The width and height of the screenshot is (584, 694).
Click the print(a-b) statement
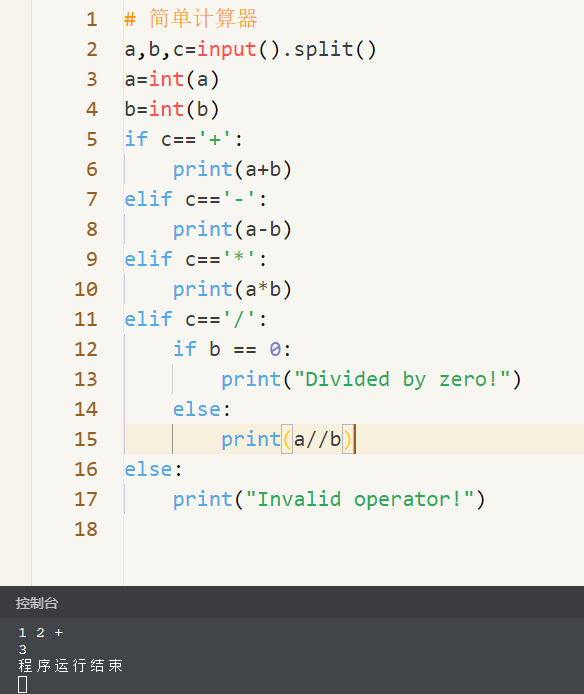232,229
